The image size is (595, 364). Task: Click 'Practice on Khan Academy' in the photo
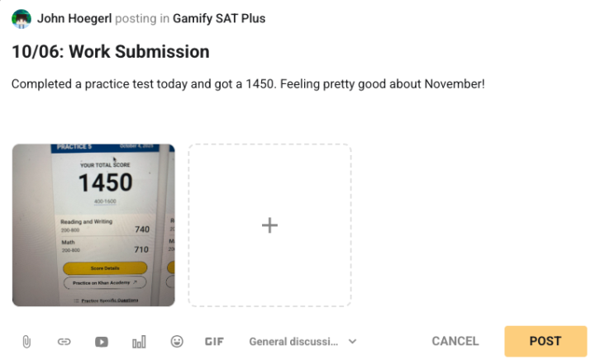point(105,282)
